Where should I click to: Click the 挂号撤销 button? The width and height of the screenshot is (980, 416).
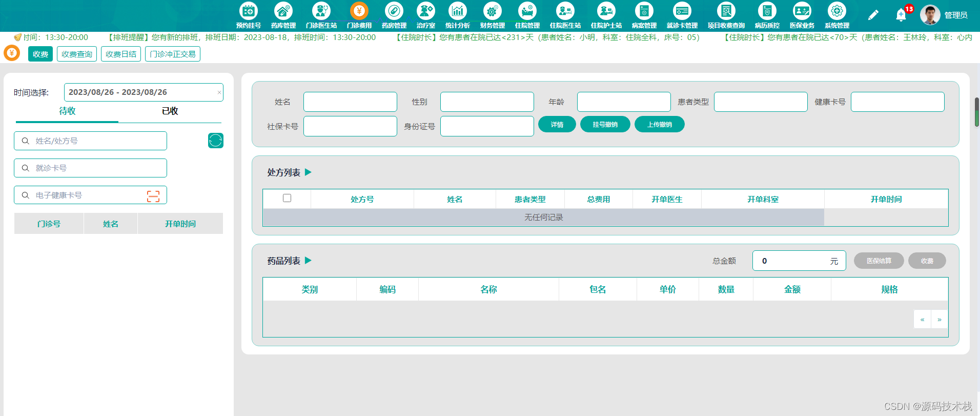coord(605,125)
